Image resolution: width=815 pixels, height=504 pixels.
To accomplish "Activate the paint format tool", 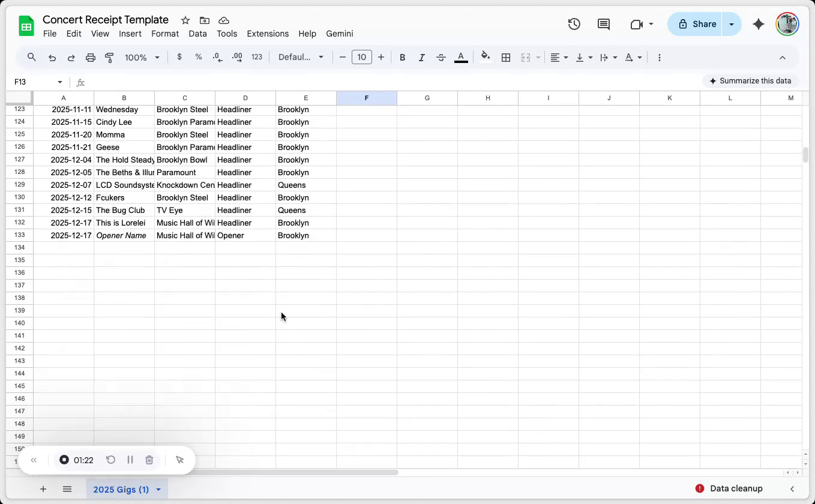I will tap(109, 58).
